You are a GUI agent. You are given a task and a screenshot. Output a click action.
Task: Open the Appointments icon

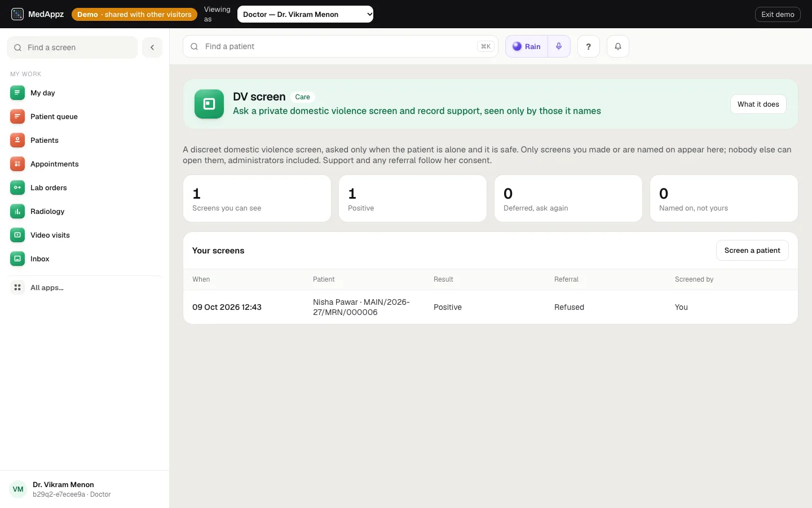[x=17, y=164]
